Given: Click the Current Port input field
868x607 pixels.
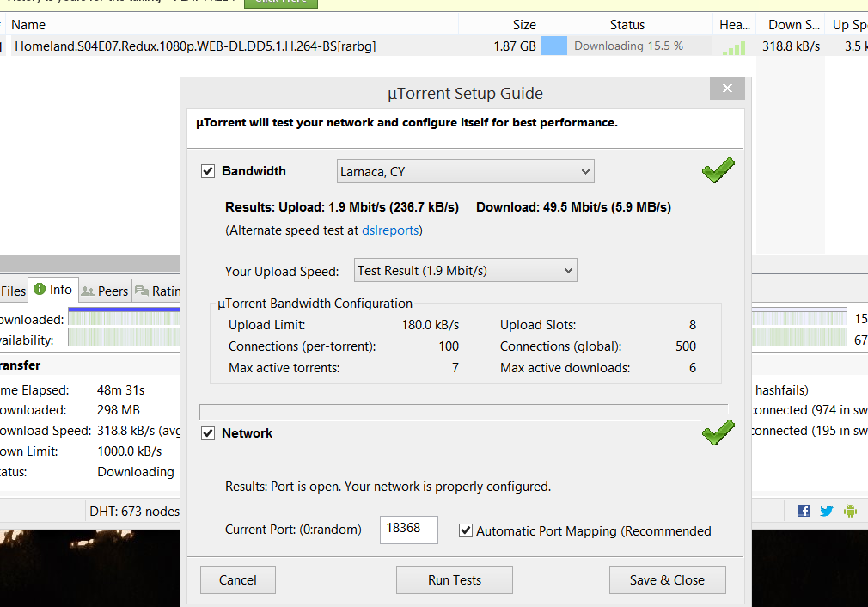Looking at the screenshot, I should point(408,530).
